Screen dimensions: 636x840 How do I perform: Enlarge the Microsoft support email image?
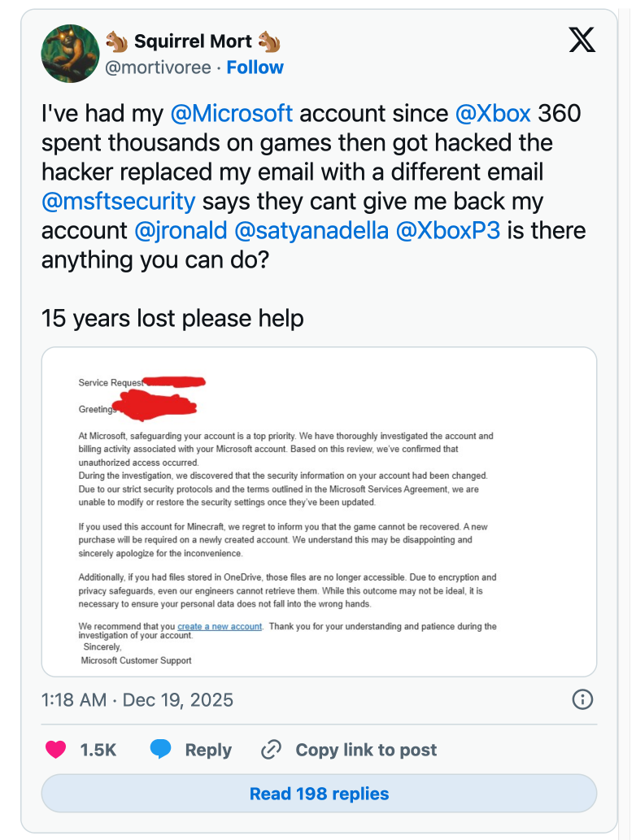tap(319, 511)
